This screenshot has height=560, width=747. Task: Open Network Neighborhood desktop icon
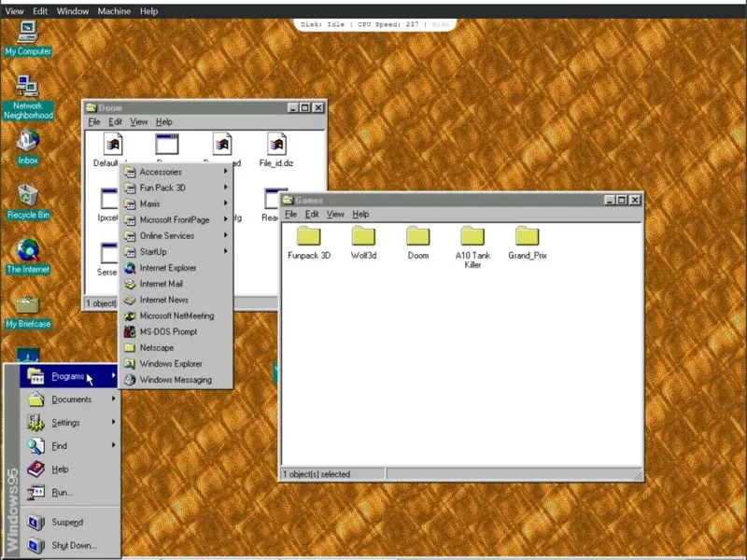click(x=28, y=97)
